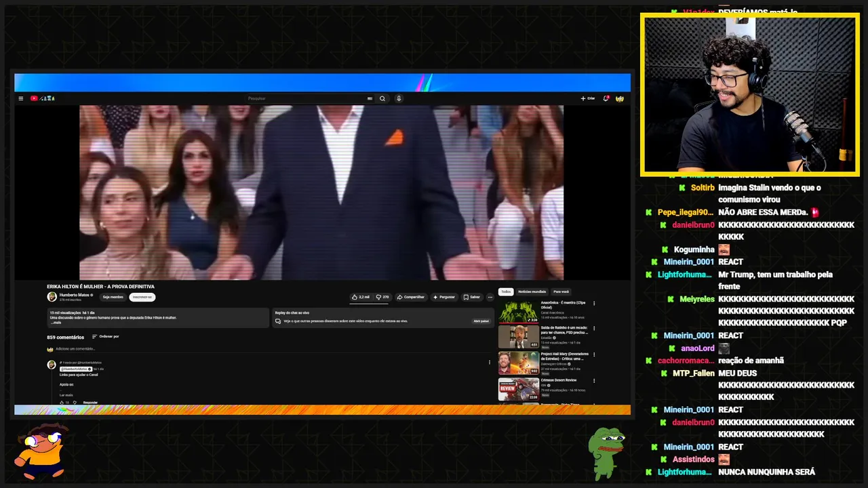Open options menu for Saída de Ratinho
Viewport: 868px width, 488px height.
click(x=594, y=329)
